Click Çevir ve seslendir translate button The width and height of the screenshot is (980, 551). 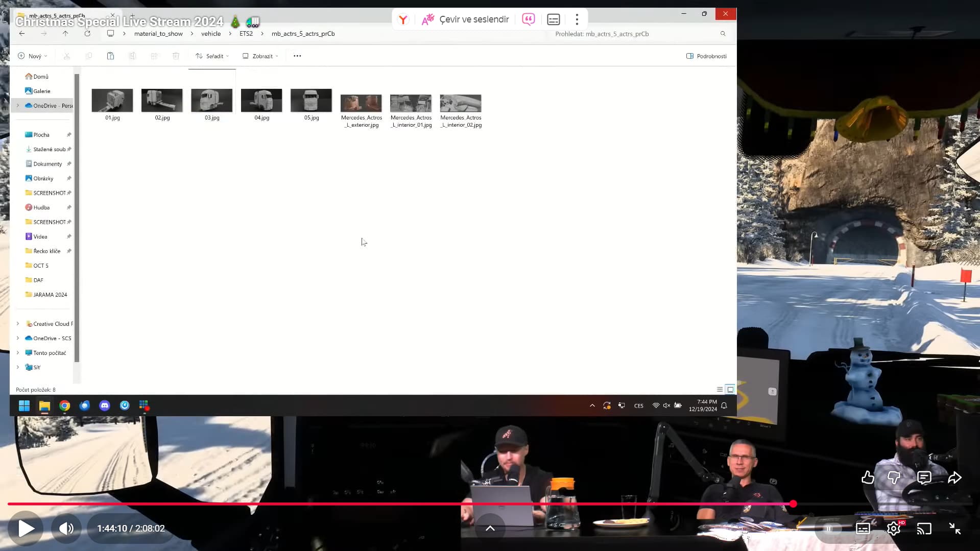(x=465, y=19)
